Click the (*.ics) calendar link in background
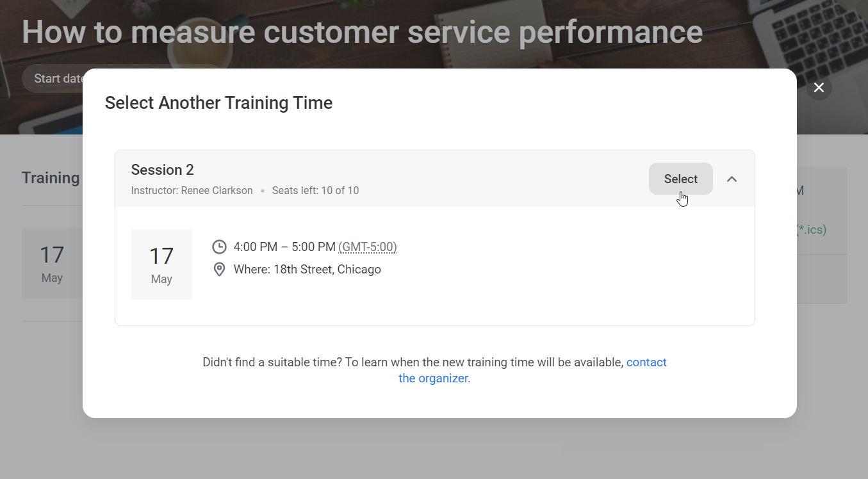Image resolution: width=868 pixels, height=479 pixels. [x=812, y=229]
